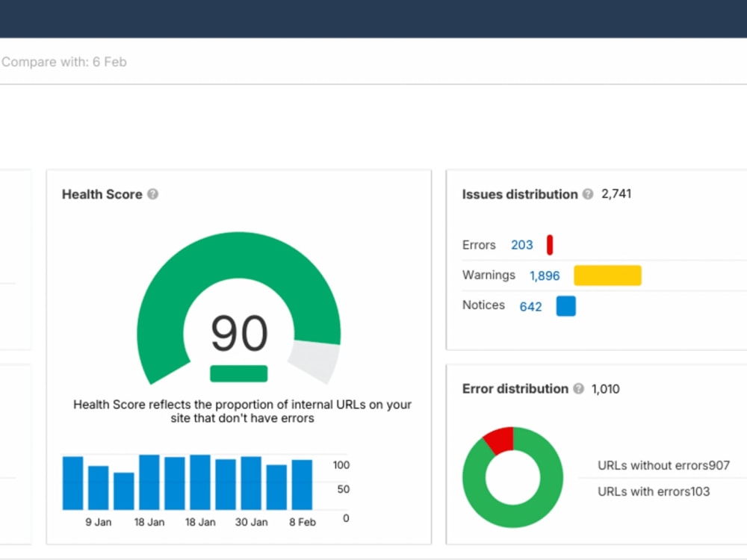Viewport: 747px width, 560px height.
Task: Select the green segment of the error donut
Action: pos(512,514)
